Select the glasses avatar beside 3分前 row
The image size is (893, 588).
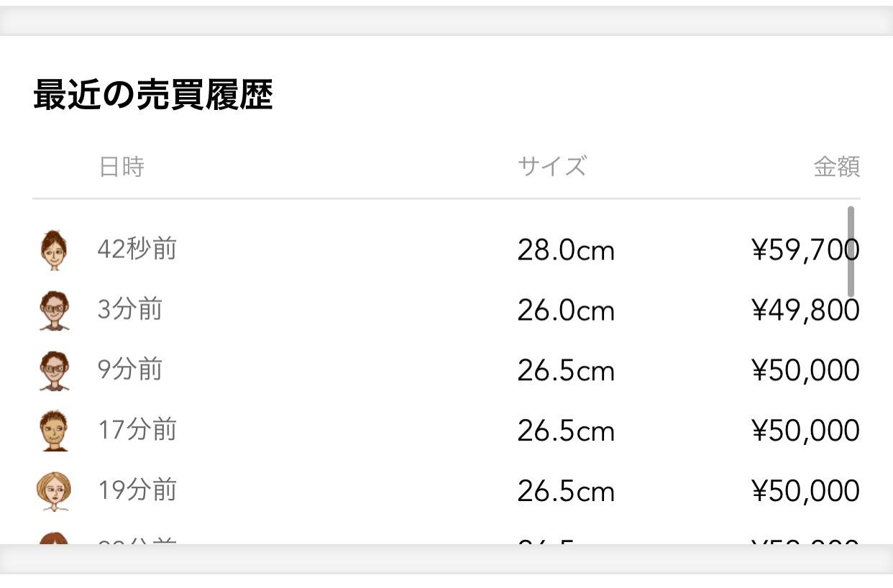click(55, 311)
